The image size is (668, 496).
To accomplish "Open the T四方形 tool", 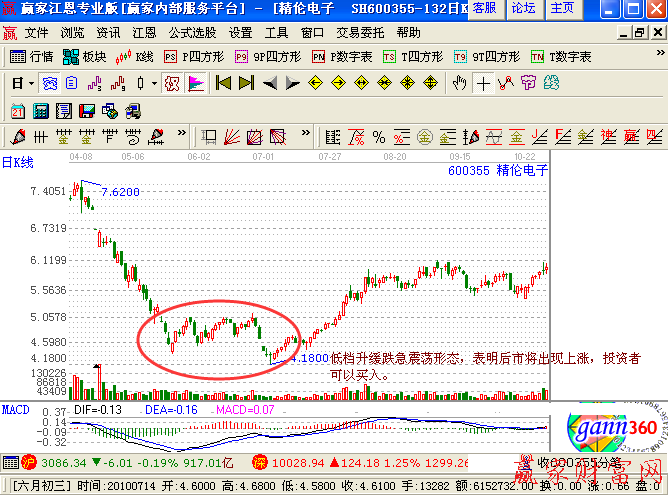I will coord(413,57).
